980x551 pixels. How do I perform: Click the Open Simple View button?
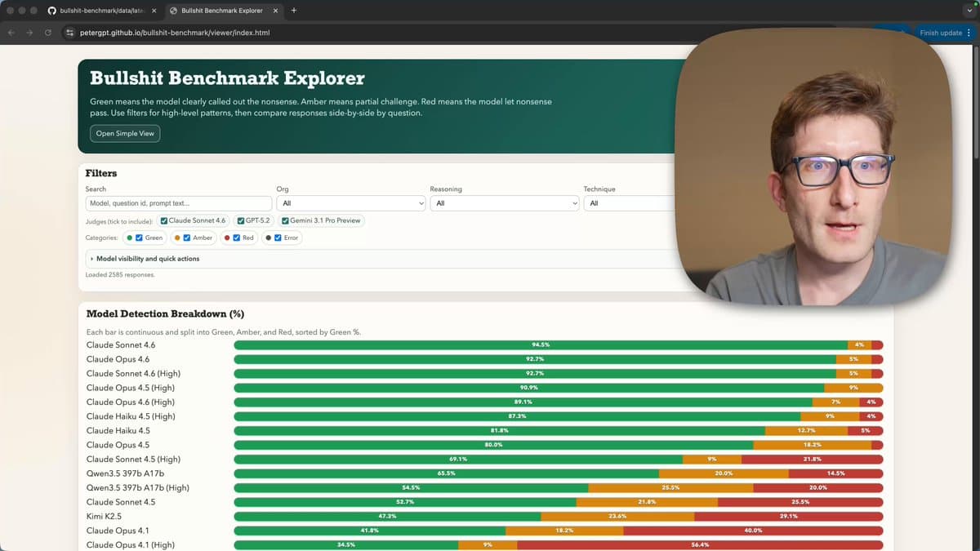pyautogui.click(x=125, y=133)
